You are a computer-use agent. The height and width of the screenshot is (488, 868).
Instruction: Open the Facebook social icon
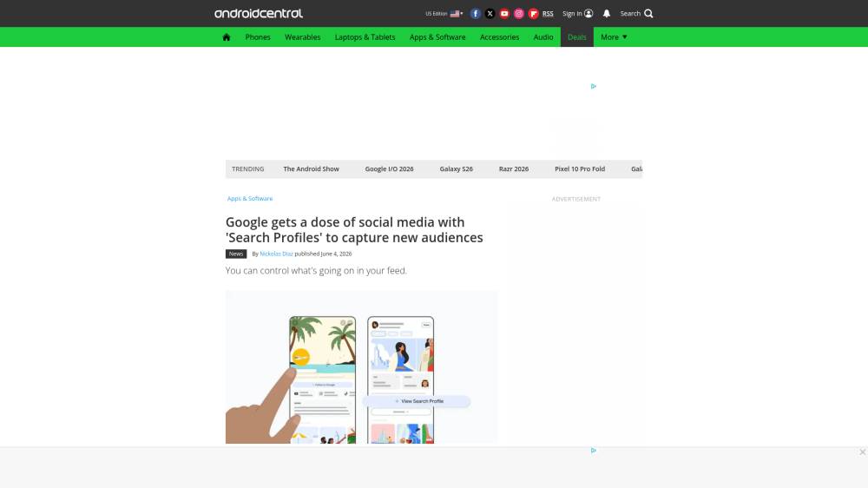[x=475, y=14]
